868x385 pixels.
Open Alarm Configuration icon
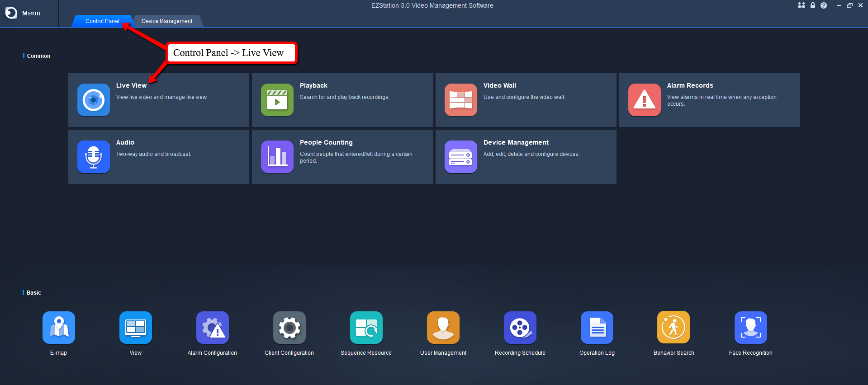213,328
